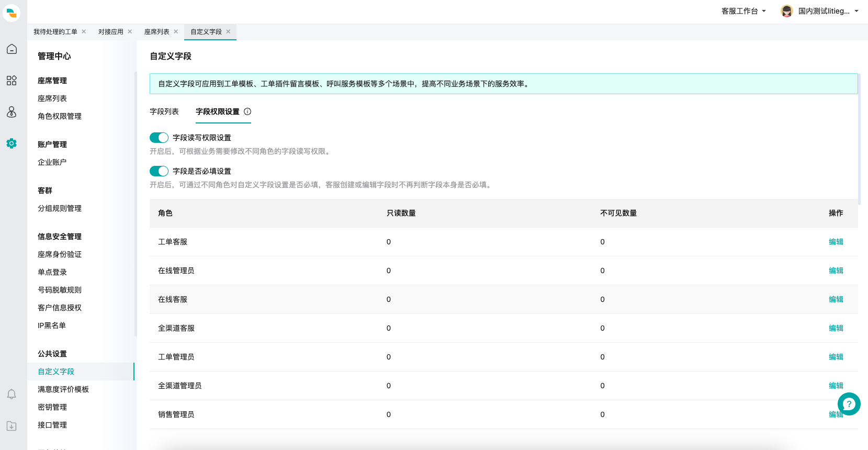Screen dimensions: 868x450
Task: Edit permissions for 全渠道客服 role
Action: (836, 328)
